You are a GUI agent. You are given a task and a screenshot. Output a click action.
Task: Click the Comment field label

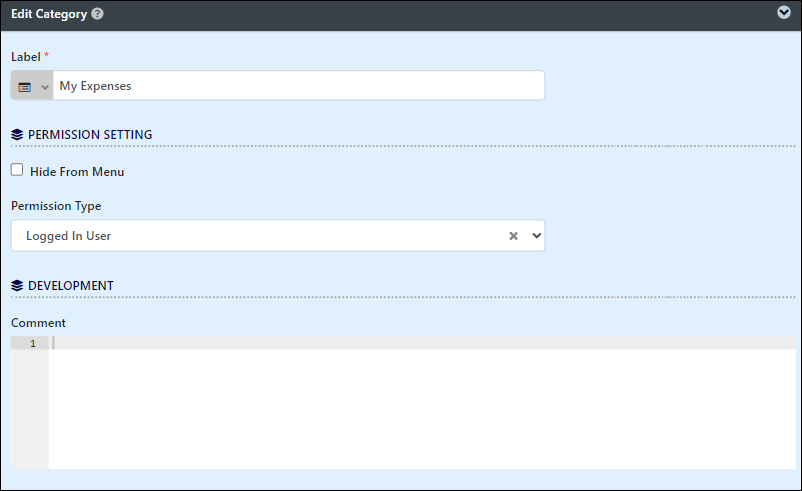[x=38, y=323]
